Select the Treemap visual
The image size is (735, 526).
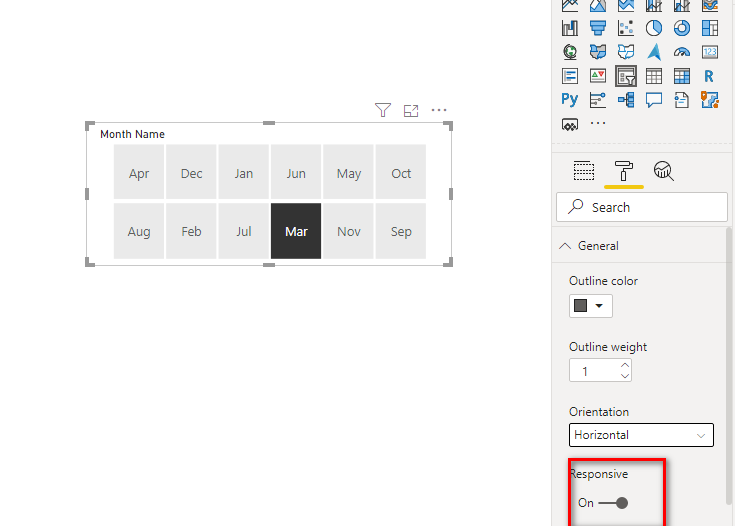pos(710,28)
